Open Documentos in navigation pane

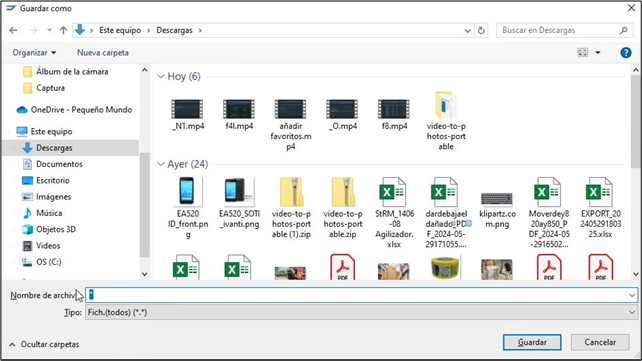point(52,164)
